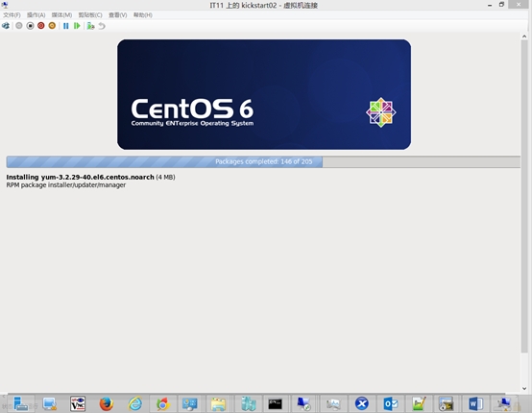This screenshot has width=532, height=413.
Task: Click the orange Save state toolbar icon
Action: tap(52, 26)
